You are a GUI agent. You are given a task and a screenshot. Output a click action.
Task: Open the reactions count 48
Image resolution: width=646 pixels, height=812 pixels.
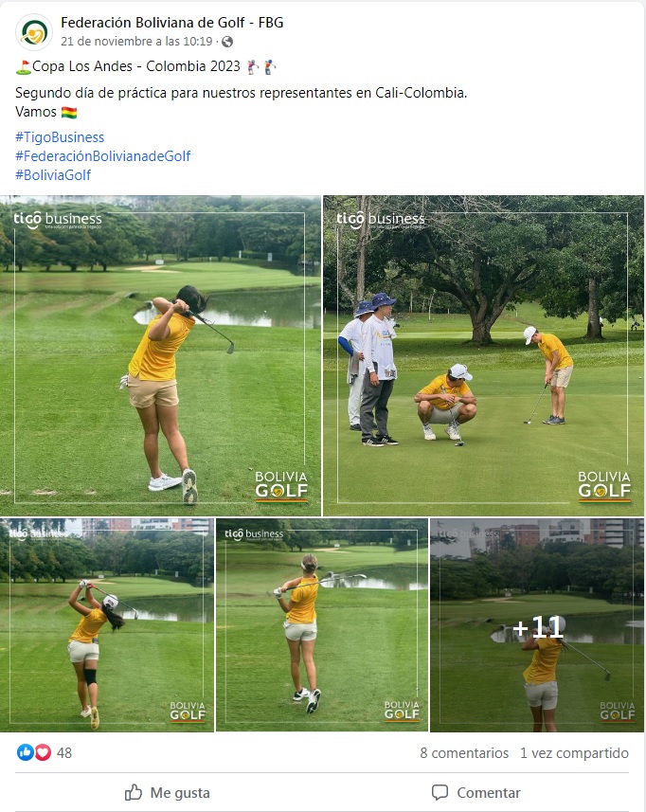[64, 753]
